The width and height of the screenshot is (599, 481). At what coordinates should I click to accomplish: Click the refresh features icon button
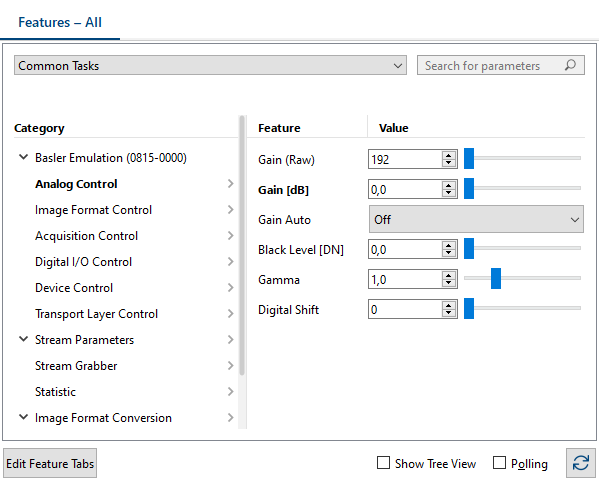click(581, 463)
